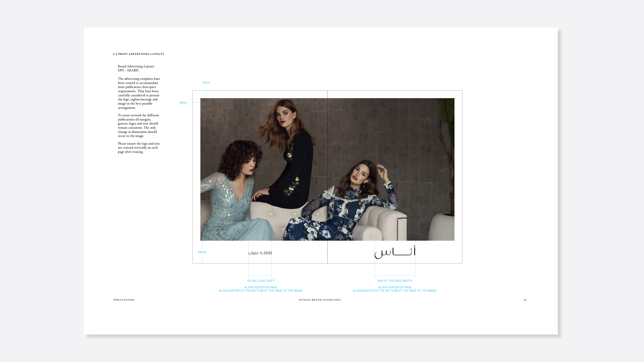Click the paragraph starting 'To resize artwork'

point(138,125)
